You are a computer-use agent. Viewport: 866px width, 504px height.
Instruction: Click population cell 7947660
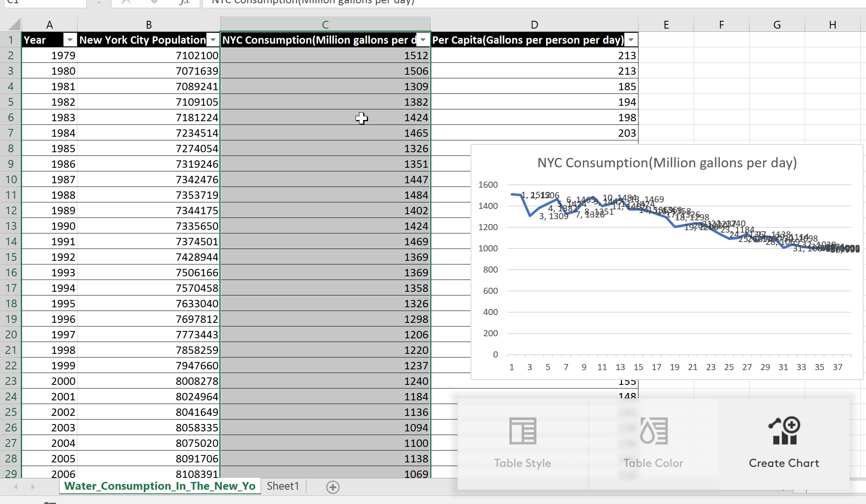point(149,366)
